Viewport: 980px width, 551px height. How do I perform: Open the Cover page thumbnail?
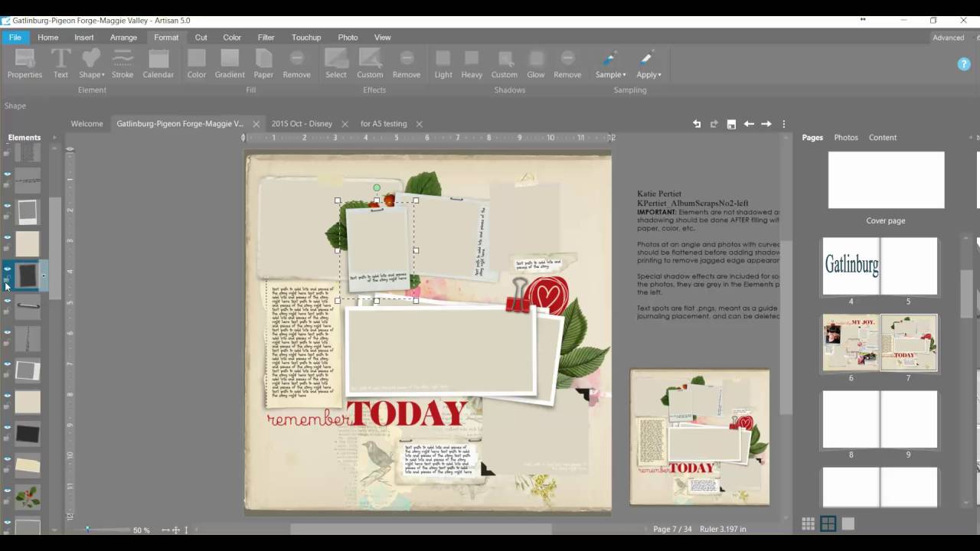(886, 180)
